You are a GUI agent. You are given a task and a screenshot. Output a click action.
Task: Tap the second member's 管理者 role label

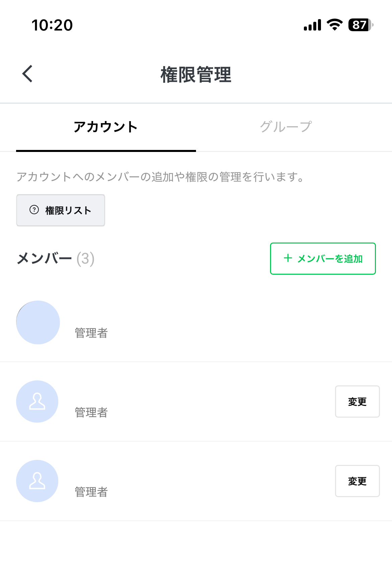[91, 413]
